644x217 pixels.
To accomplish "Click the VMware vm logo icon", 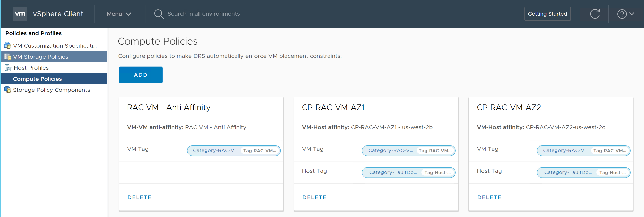I will pos(20,14).
